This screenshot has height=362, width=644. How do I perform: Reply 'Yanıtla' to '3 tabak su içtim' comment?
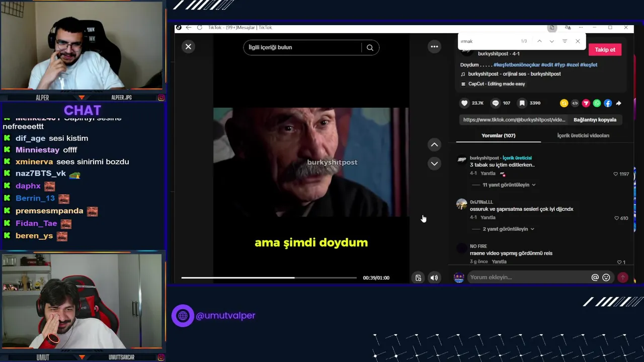pyautogui.click(x=488, y=173)
